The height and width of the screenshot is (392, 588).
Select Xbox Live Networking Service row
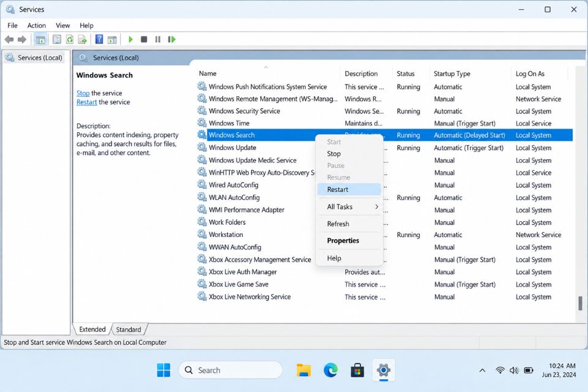coord(385,296)
